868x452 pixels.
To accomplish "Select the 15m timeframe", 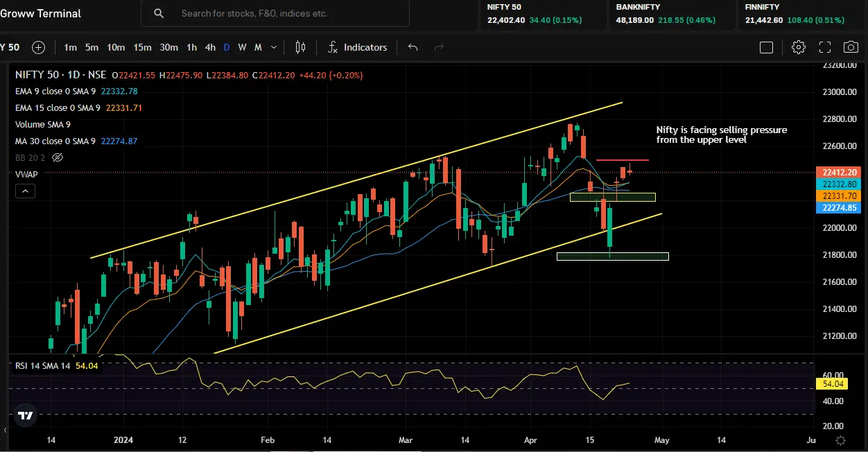I will (142, 47).
